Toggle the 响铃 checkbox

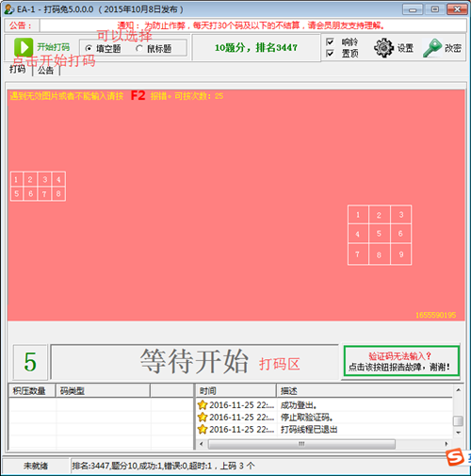tap(330, 41)
